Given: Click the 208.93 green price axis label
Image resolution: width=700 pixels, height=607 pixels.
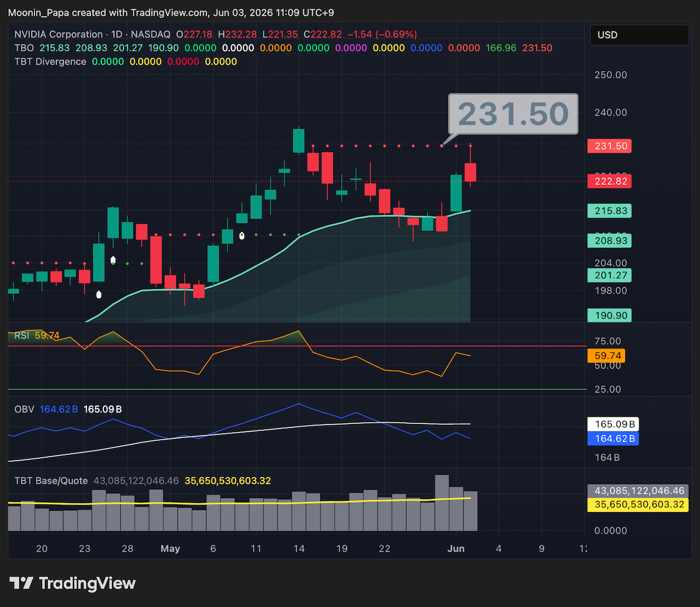Looking at the screenshot, I should [x=610, y=241].
